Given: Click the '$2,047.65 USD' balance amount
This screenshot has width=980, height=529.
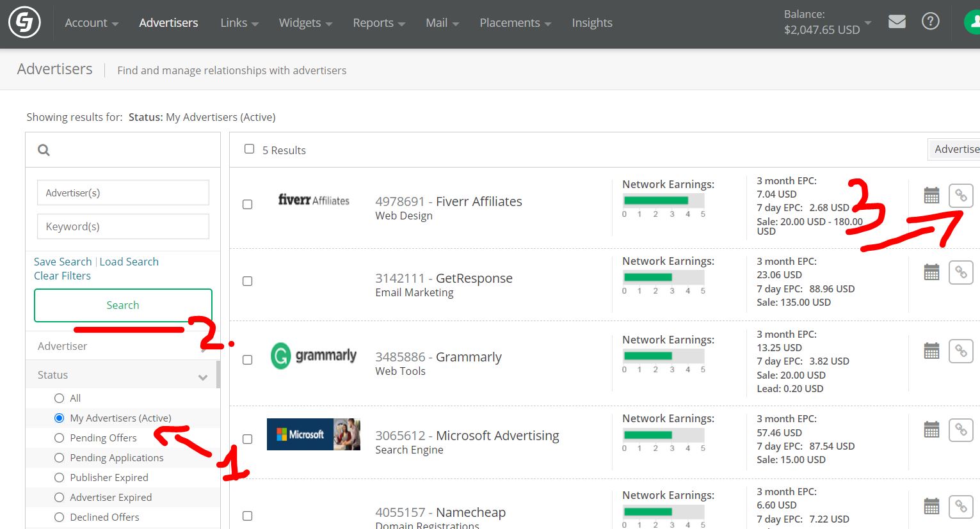Looking at the screenshot, I should click(822, 30).
